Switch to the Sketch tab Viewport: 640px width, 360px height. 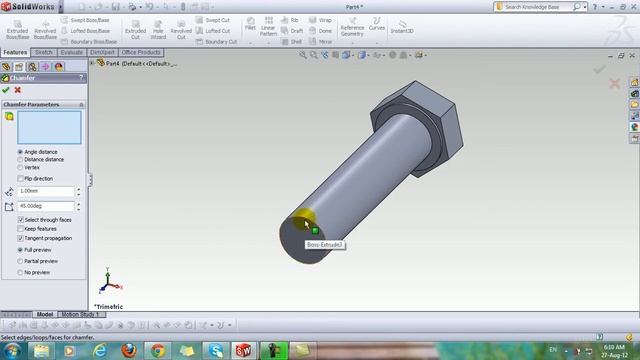click(x=44, y=52)
